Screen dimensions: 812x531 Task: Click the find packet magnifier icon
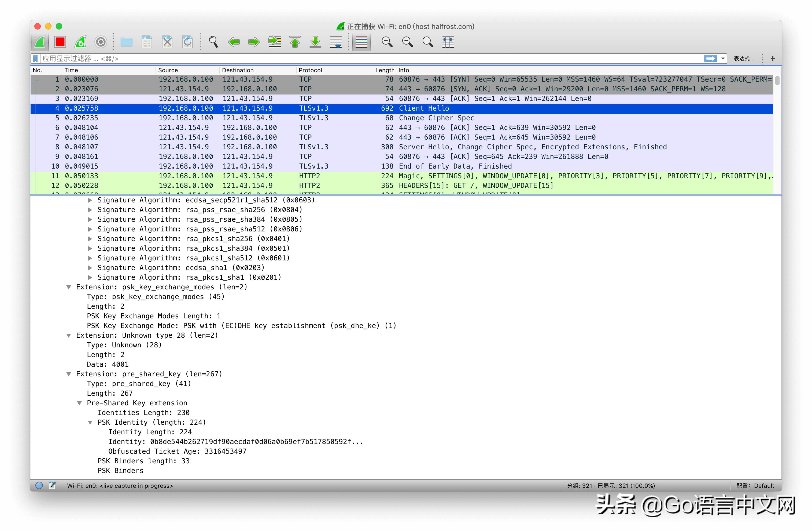pyautogui.click(x=213, y=42)
